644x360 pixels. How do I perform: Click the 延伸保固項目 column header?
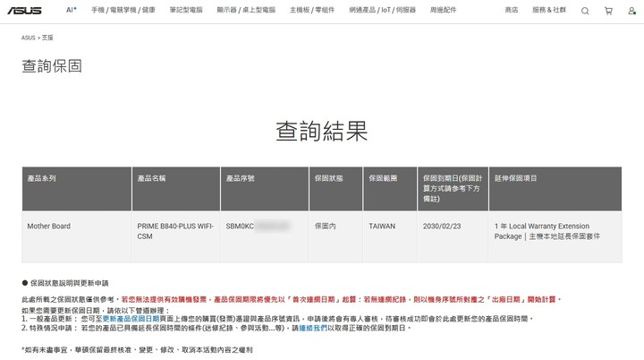click(555, 189)
